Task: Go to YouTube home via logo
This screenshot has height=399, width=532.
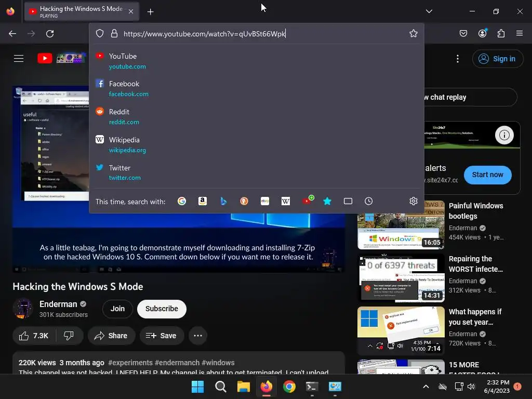Action: 61,58
